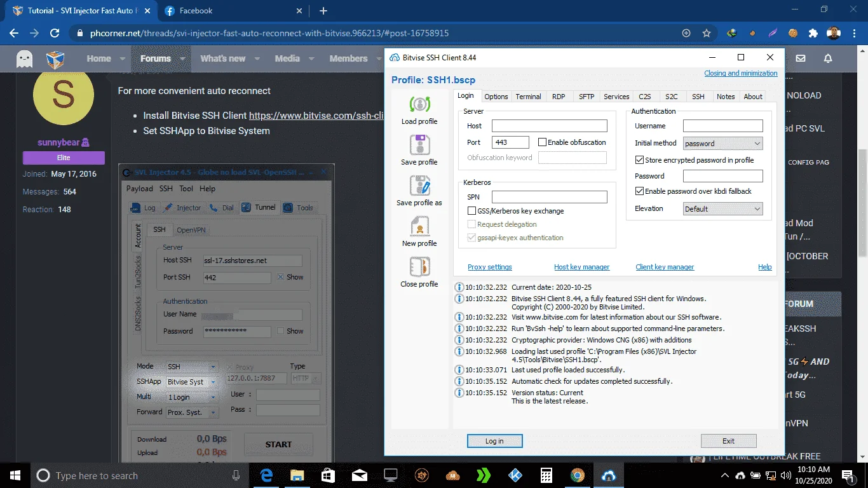Expand the Home dropdown arrow on navbar
Image resolution: width=868 pixels, height=488 pixels.
tap(123, 59)
